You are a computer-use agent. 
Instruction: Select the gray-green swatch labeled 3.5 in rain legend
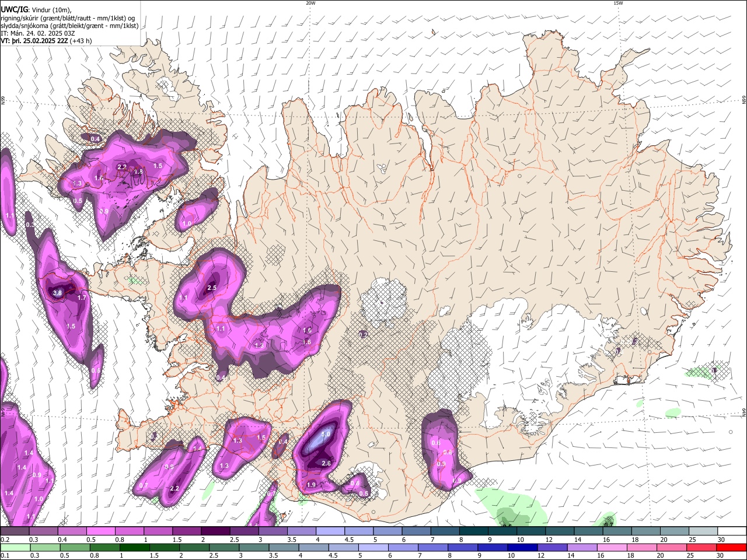pos(284,547)
